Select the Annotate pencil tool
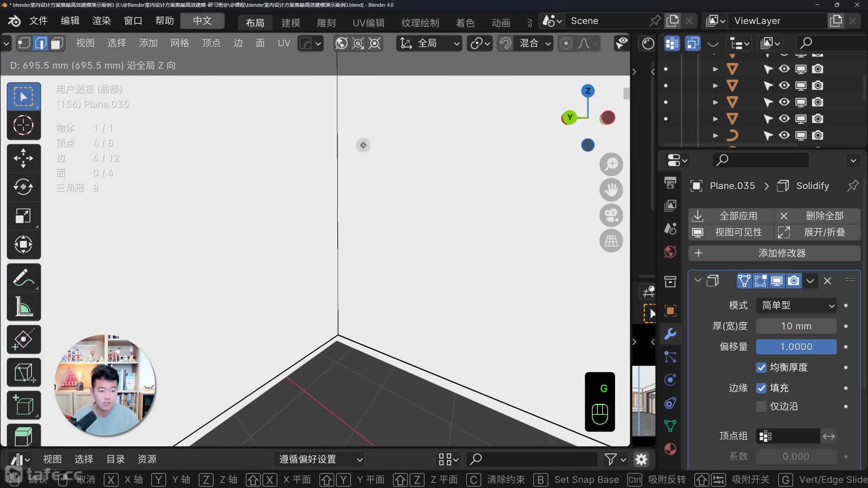868x488 pixels. click(x=23, y=277)
